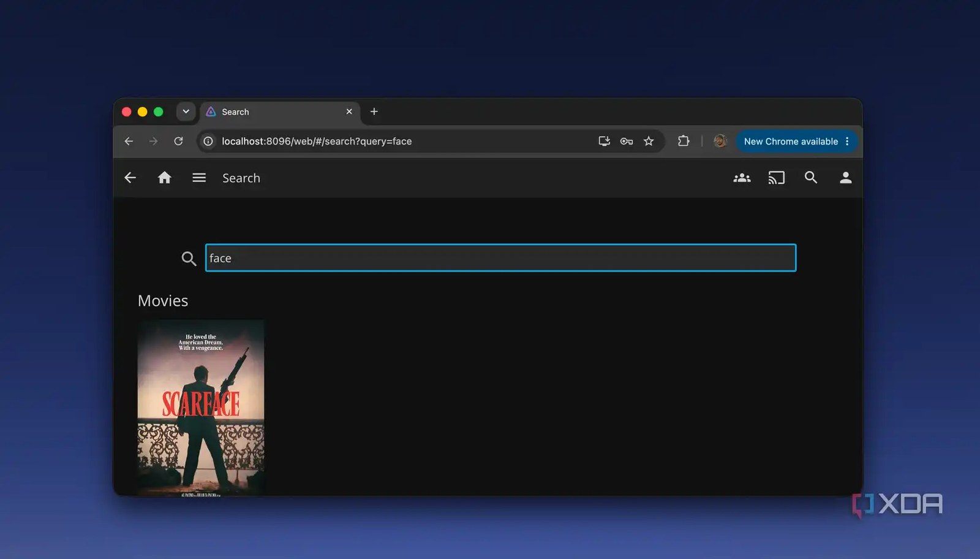Bookmark this page with star icon

tap(649, 141)
